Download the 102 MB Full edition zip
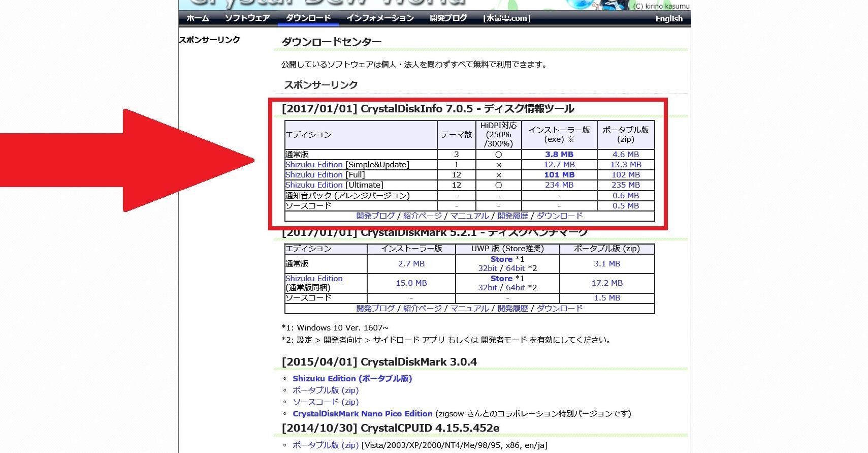 click(626, 175)
